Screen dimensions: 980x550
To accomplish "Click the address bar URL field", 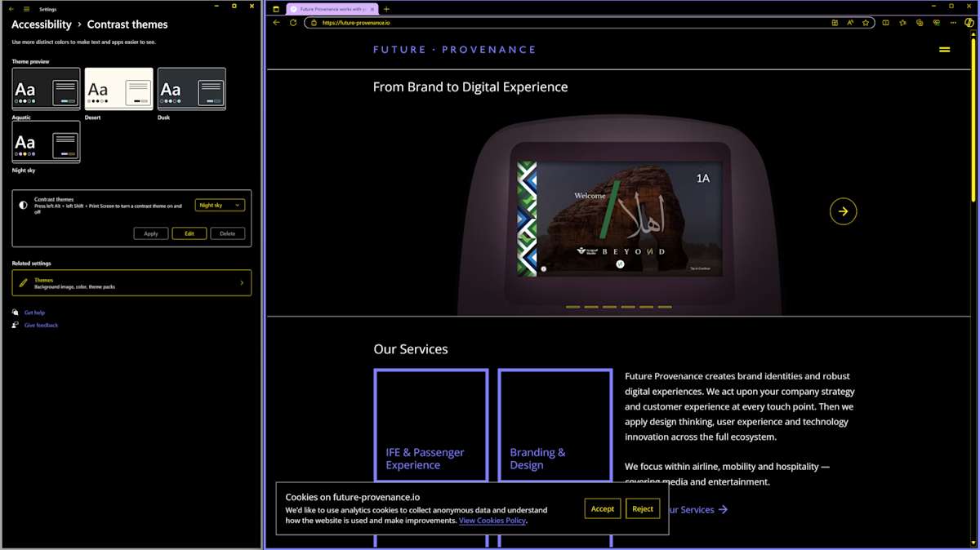I will point(589,23).
